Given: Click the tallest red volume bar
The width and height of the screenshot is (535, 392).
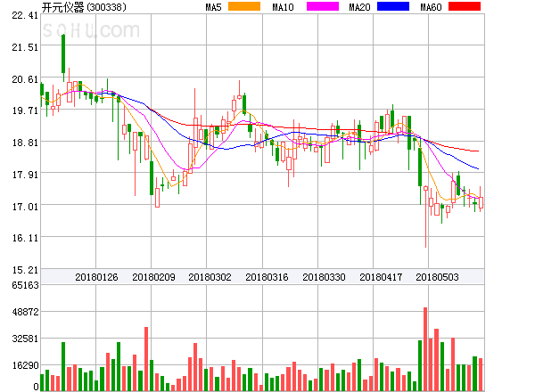Looking at the screenshot, I should [425, 349].
